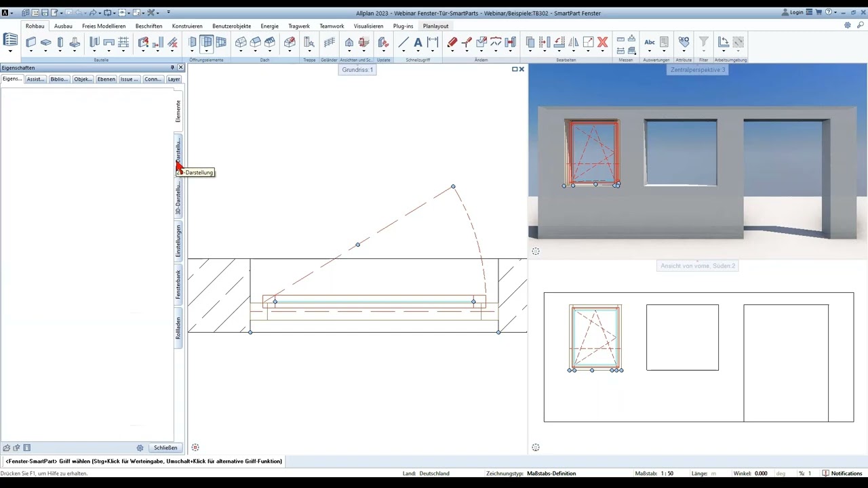Image resolution: width=868 pixels, height=488 pixels.
Task: Switch to the Visualisieren ribbon tab
Action: tap(368, 26)
